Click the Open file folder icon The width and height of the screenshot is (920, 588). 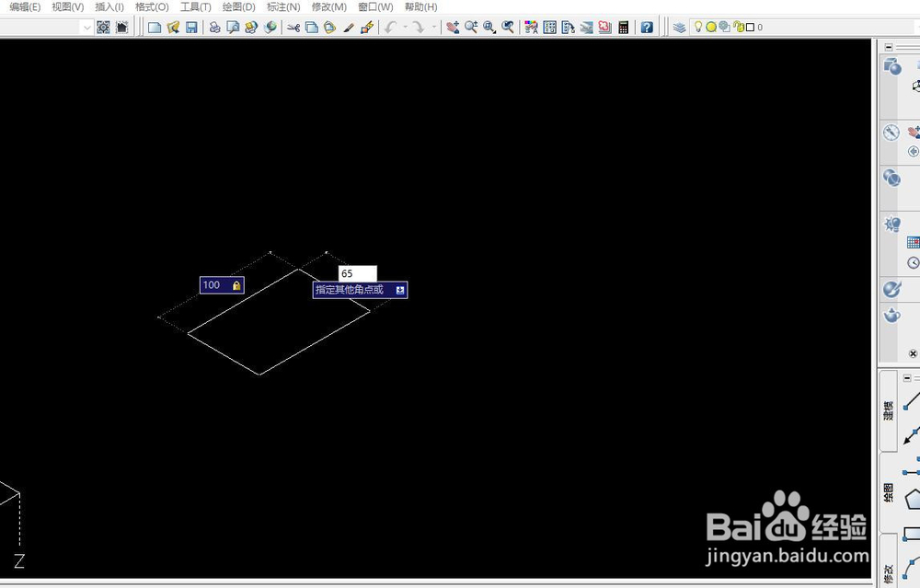(173, 27)
